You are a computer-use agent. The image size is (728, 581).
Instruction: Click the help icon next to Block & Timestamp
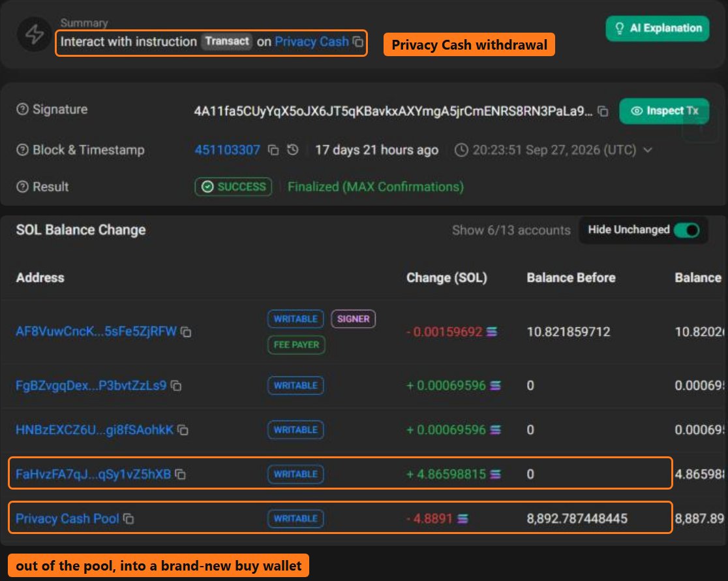tap(22, 149)
